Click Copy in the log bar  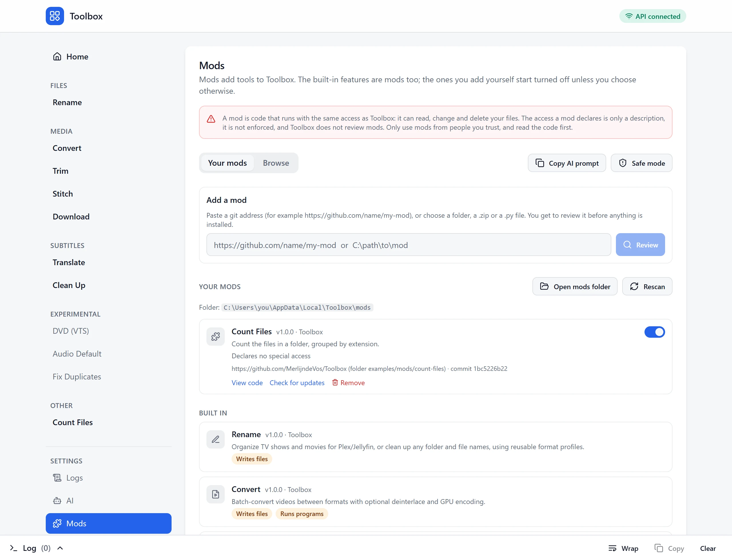click(x=669, y=548)
